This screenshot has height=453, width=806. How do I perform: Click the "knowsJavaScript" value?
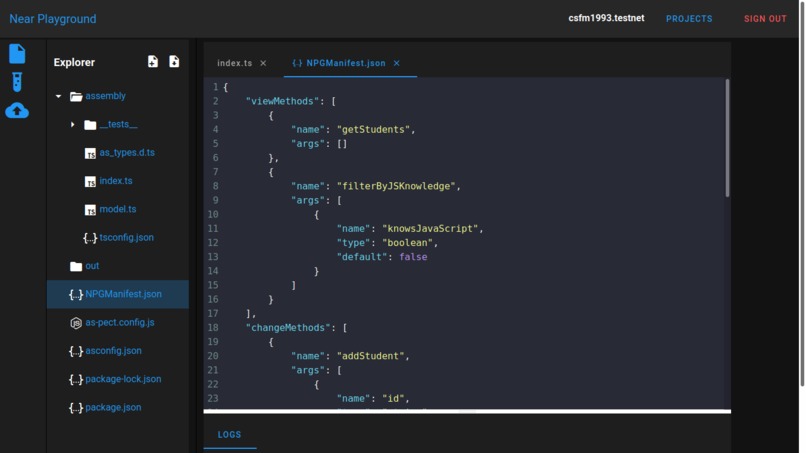coord(430,229)
